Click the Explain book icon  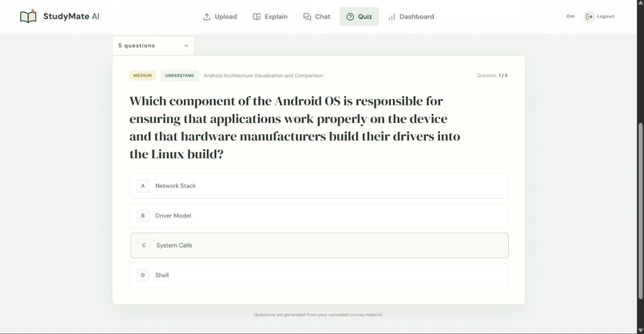[x=256, y=17]
